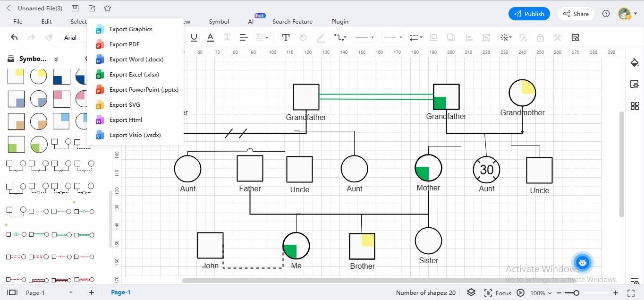644x300 pixels.
Task: Expand the Symbol library panel chevrons
Action: pos(56,59)
